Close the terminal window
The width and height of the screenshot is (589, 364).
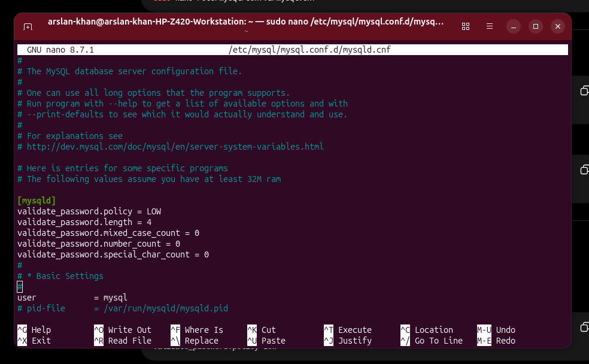(558, 26)
